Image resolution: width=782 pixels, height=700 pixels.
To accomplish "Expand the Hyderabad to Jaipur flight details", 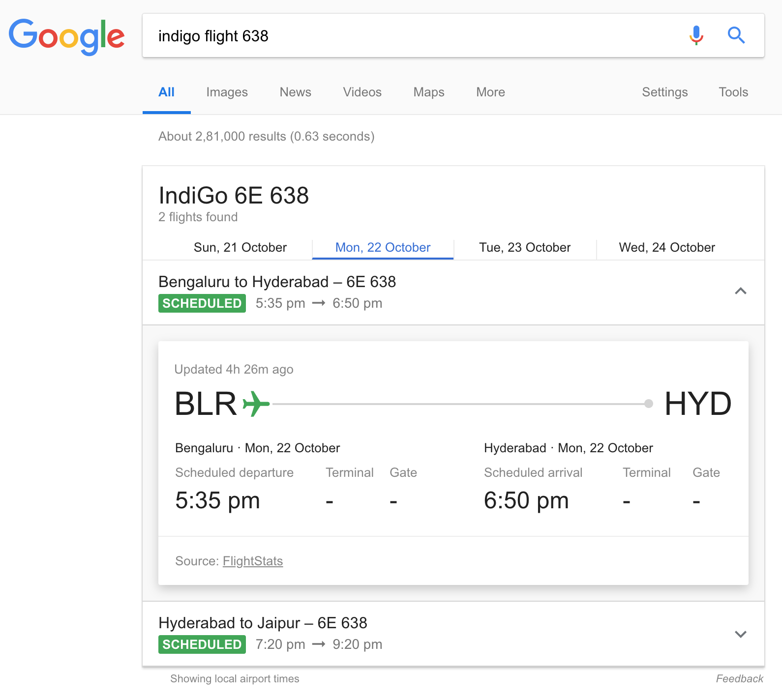I will [x=740, y=634].
